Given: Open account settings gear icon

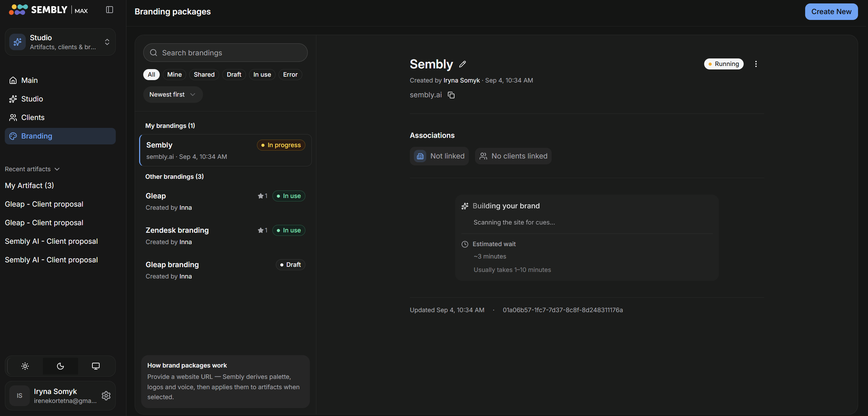Looking at the screenshot, I should tap(106, 396).
